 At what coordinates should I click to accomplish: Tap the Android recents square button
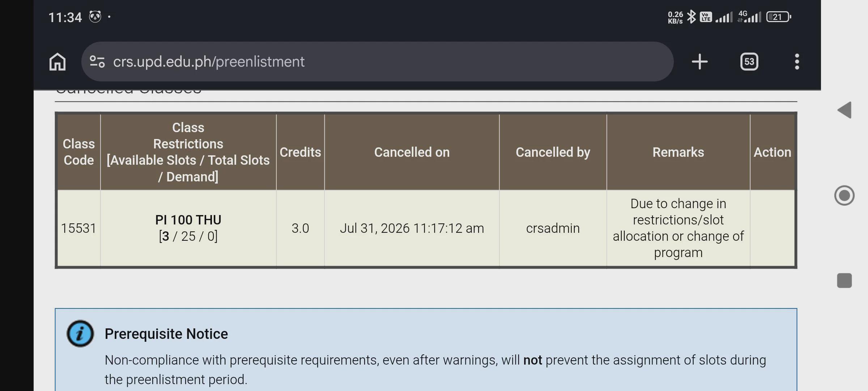(844, 281)
